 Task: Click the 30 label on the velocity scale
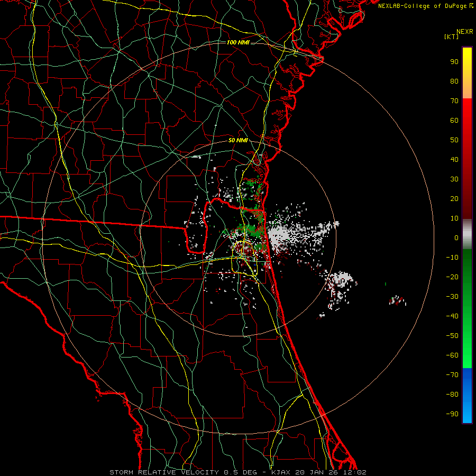(454, 179)
